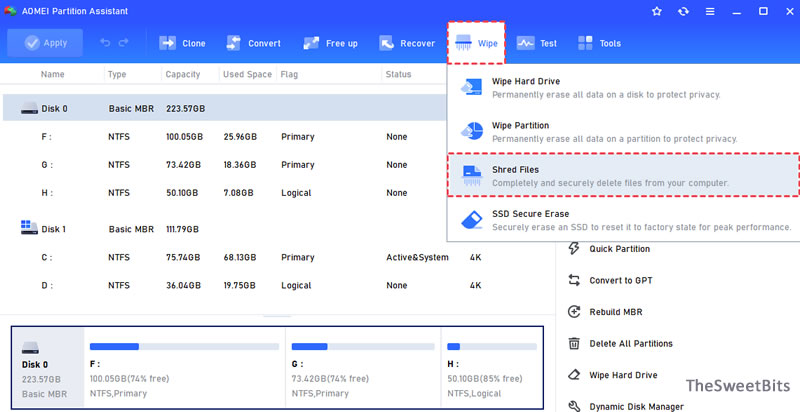The image size is (800, 412).
Task: Click the F: partition usage bar
Action: (184, 347)
